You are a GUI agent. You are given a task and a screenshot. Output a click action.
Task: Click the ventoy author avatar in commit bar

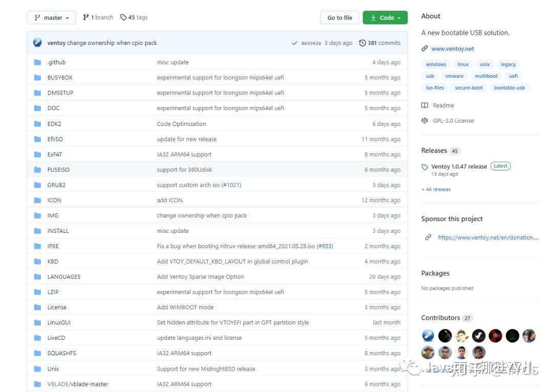click(37, 43)
